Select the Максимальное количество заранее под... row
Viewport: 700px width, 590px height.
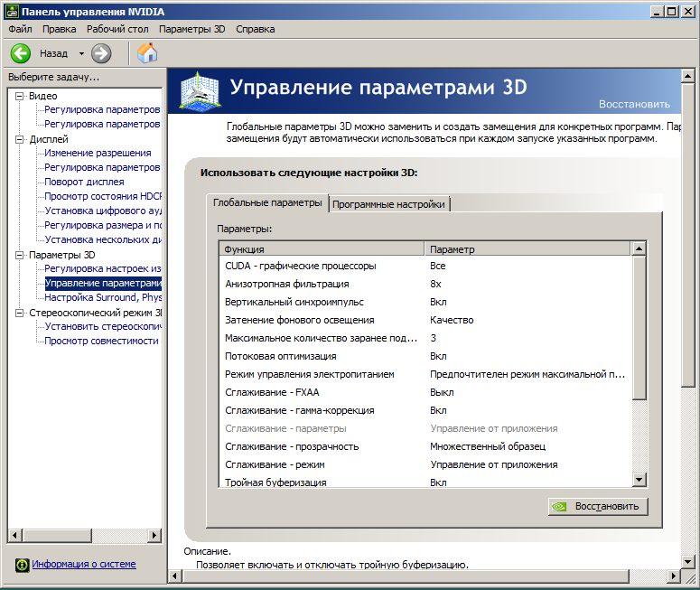425,338
